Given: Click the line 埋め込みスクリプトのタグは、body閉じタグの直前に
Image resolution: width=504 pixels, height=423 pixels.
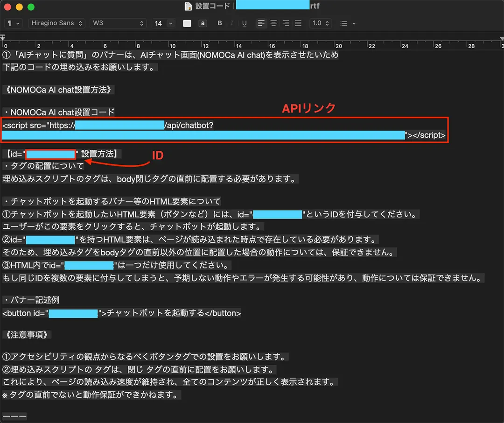Looking at the screenshot, I should coord(150,179).
